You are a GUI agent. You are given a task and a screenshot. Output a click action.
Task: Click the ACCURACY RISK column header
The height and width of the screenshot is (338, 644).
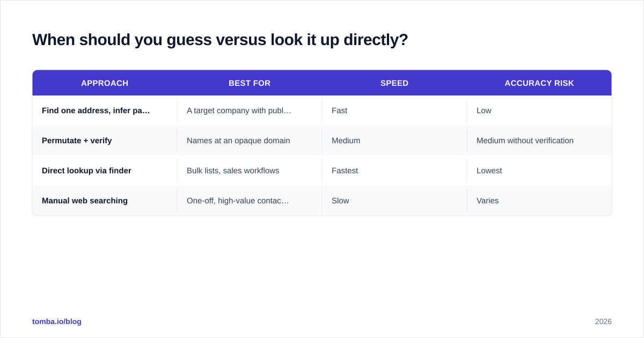539,83
